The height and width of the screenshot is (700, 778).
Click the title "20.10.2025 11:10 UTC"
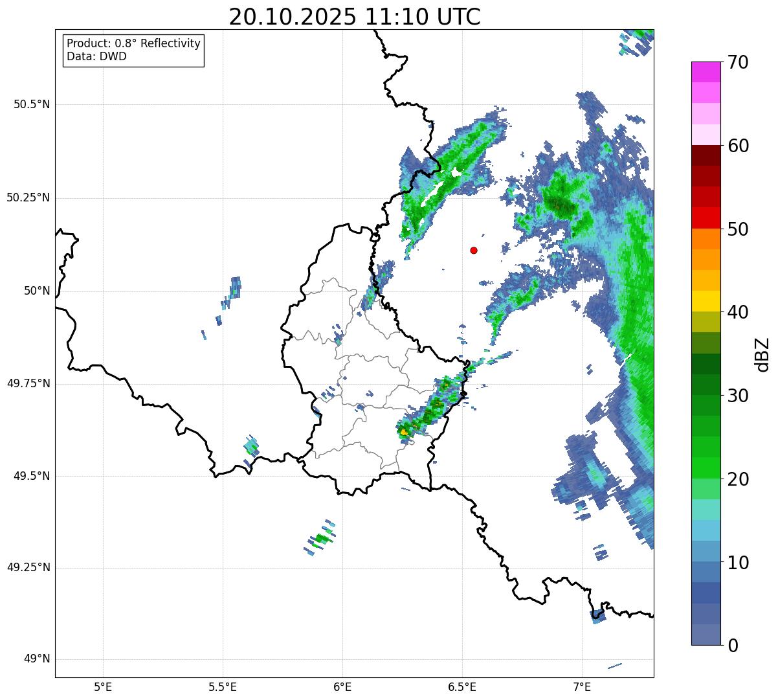coord(355,17)
